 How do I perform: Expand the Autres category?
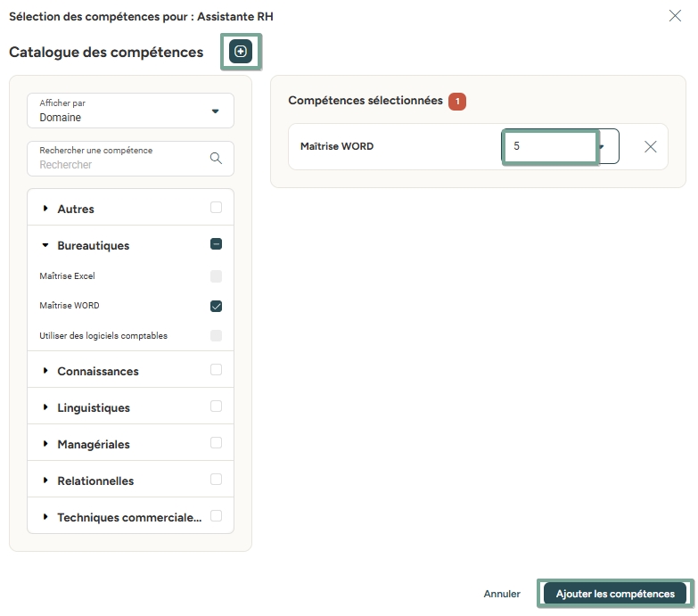(45, 209)
